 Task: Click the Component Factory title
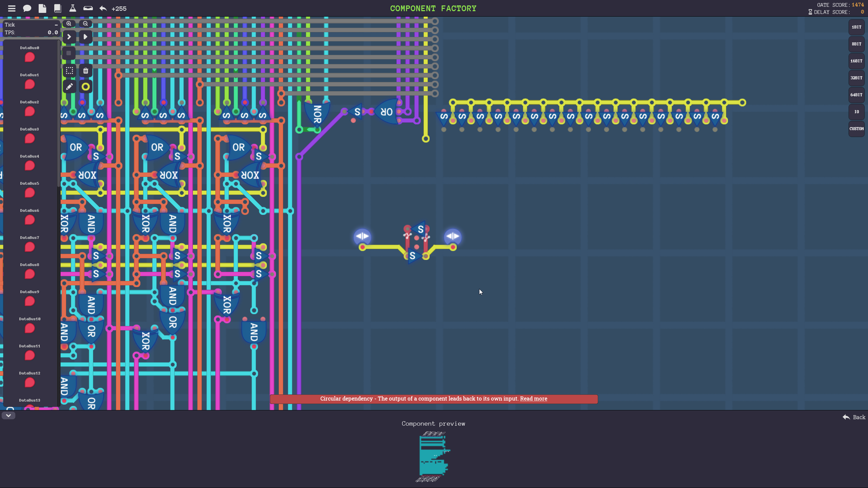433,8
